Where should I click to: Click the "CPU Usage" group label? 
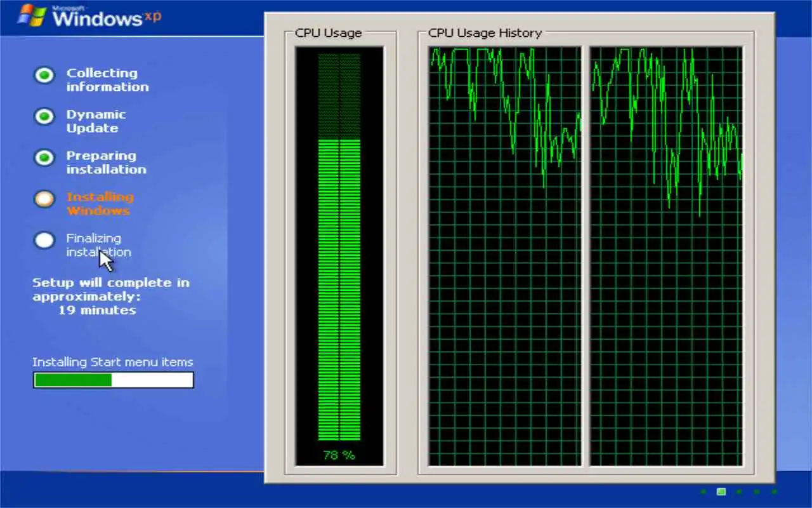click(328, 33)
